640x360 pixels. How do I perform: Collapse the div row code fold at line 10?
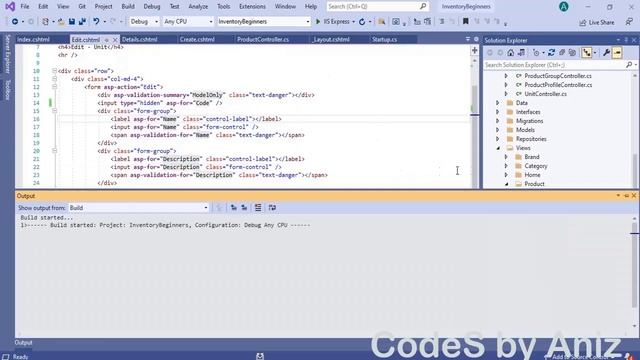(x=54, y=71)
